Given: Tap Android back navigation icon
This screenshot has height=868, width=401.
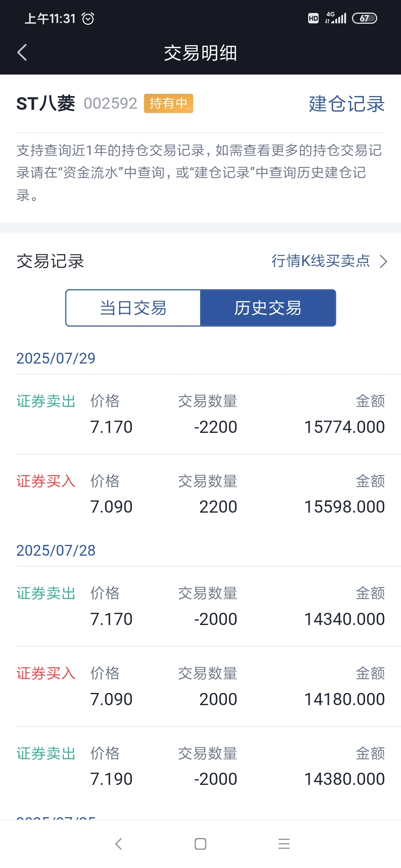Looking at the screenshot, I should point(118,844).
